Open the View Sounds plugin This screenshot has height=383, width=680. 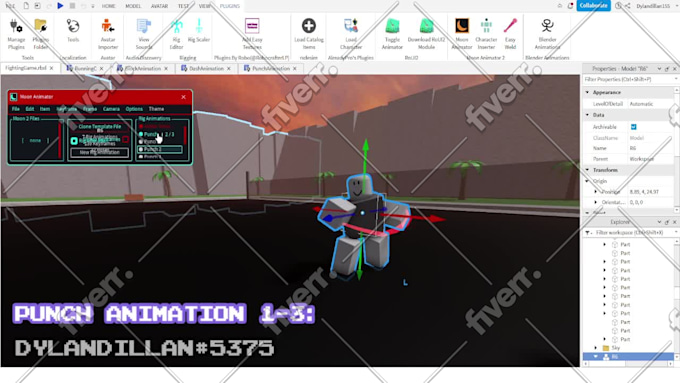coord(144,34)
